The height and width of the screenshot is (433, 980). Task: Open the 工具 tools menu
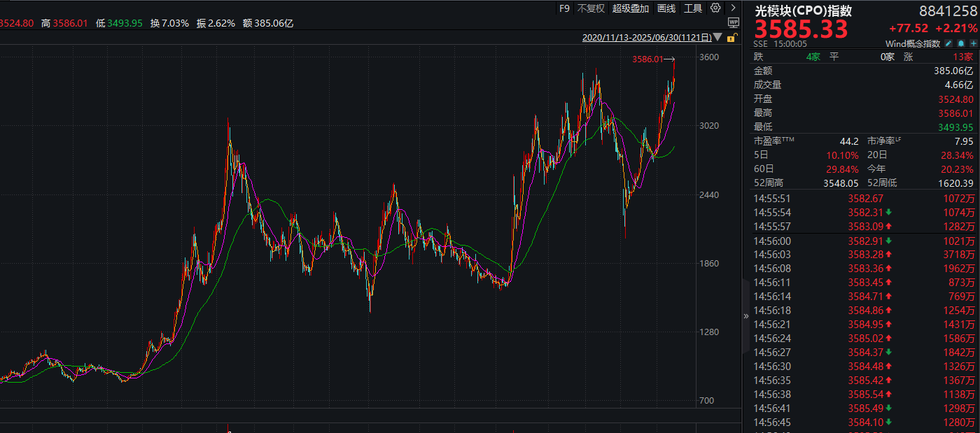(693, 8)
